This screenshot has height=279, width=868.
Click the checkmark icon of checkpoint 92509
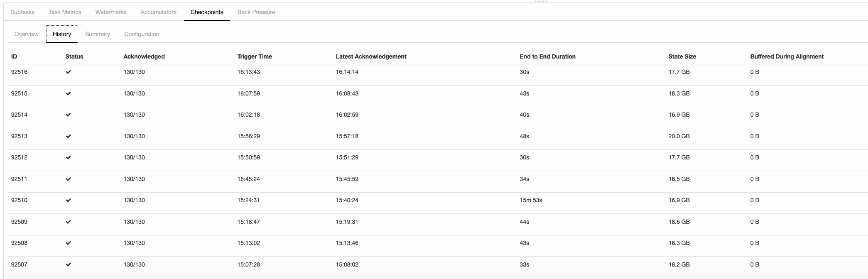[x=69, y=222]
